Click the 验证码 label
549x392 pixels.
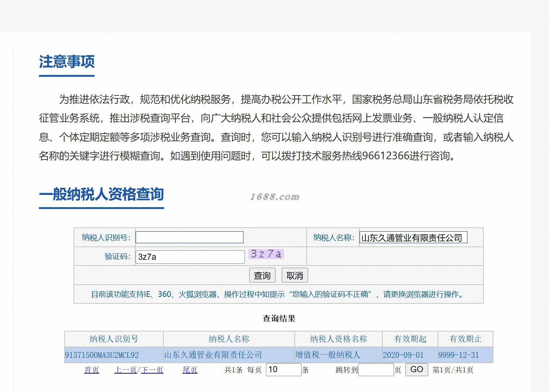118,257
